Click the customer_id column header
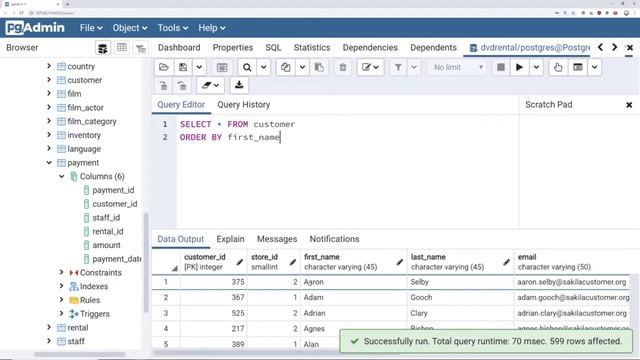The height and width of the screenshot is (360, 640). coord(213,262)
